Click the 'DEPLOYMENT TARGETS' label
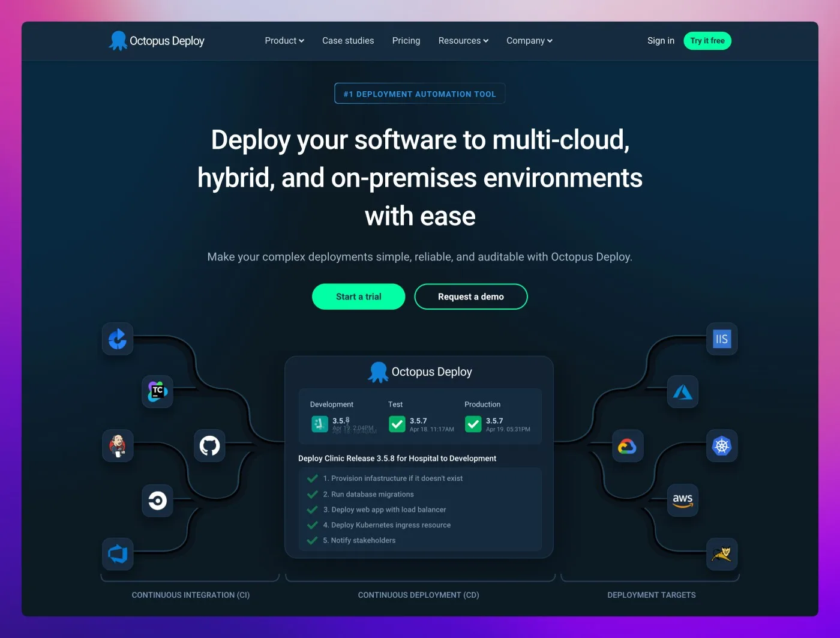This screenshot has width=840, height=638. pos(652,595)
